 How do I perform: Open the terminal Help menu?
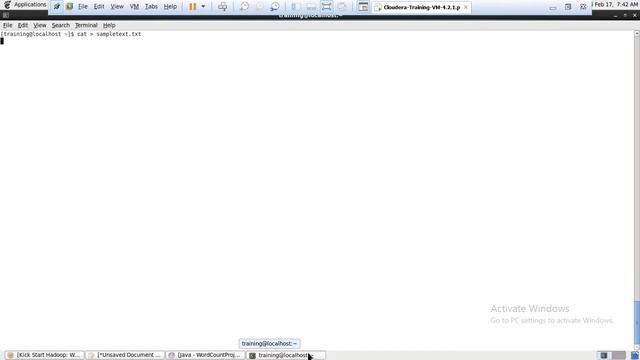click(x=109, y=25)
